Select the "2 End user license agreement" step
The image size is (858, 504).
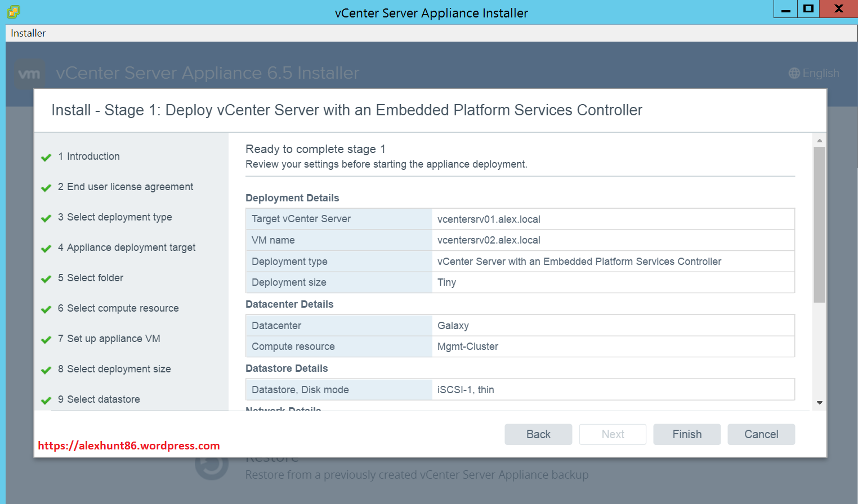pyautogui.click(x=126, y=186)
